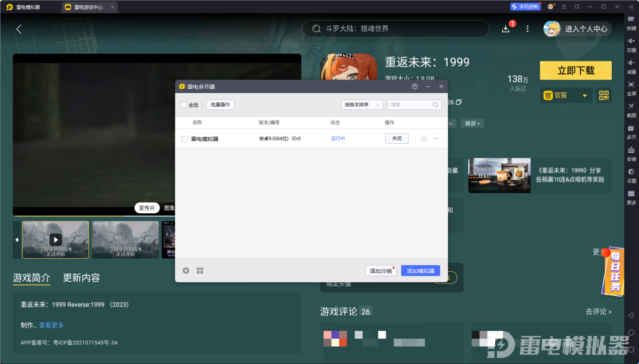Screen dimensions: 639x364
Task: Switch multi-instance list to grid view
Action: coord(200,271)
